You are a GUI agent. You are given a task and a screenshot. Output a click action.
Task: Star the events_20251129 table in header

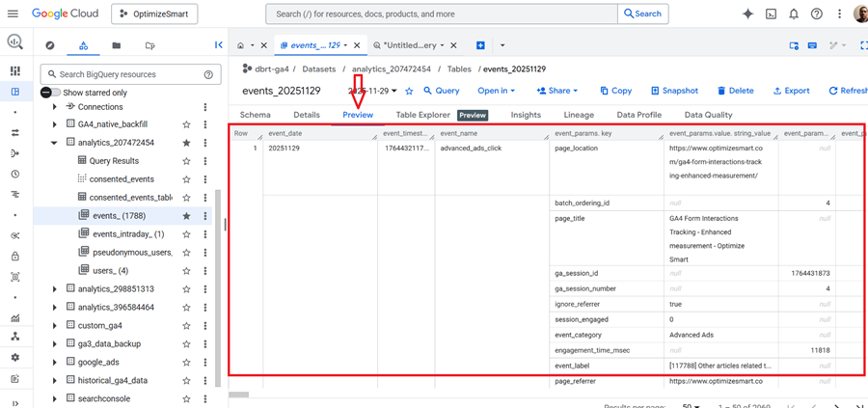coord(410,91)
